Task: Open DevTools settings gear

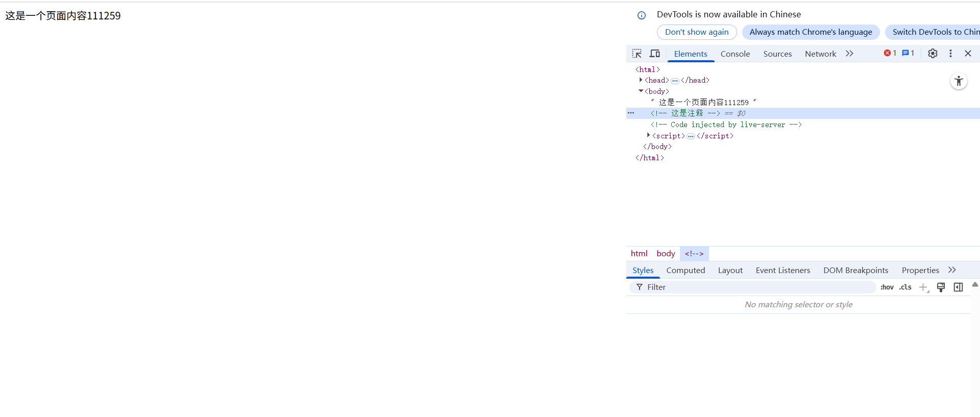Action: tap(933, 54)
